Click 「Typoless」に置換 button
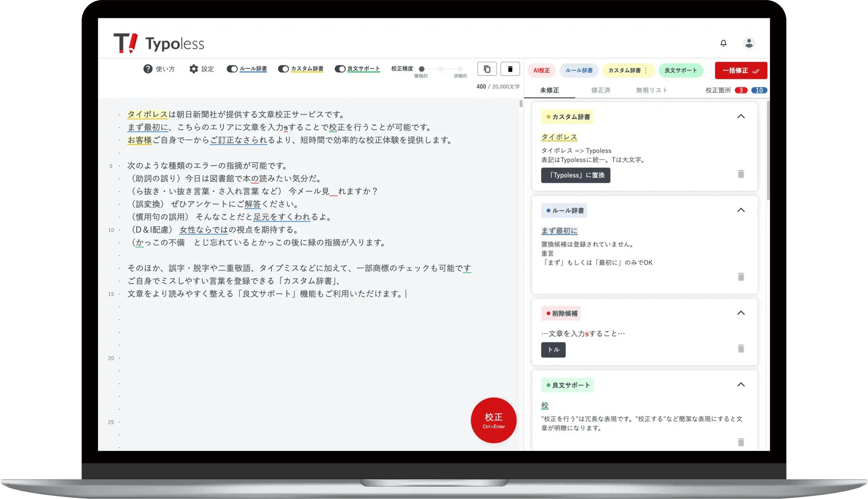The image size is (868, 499). tap(575, 175)
